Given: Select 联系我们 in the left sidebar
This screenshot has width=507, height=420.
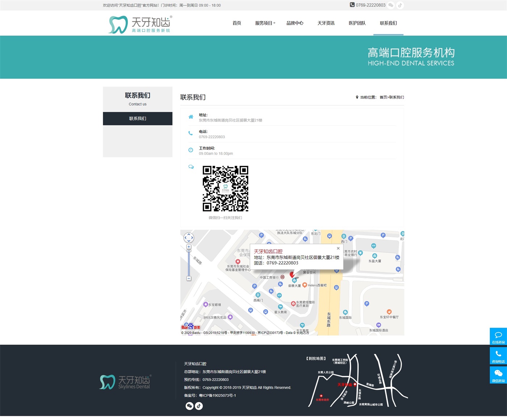Looking at the screenshot, I should pyautogui.click(x=138, y=118).
